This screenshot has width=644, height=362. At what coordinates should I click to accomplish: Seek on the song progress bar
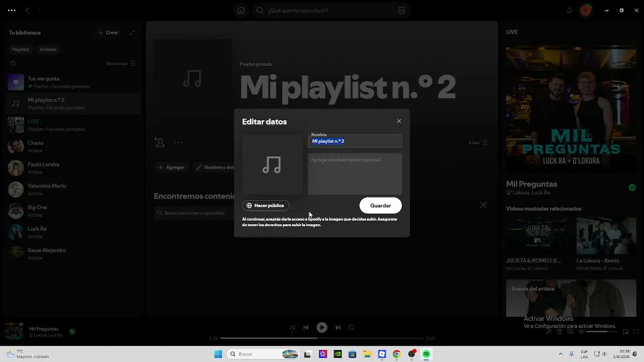click(321, 338)
